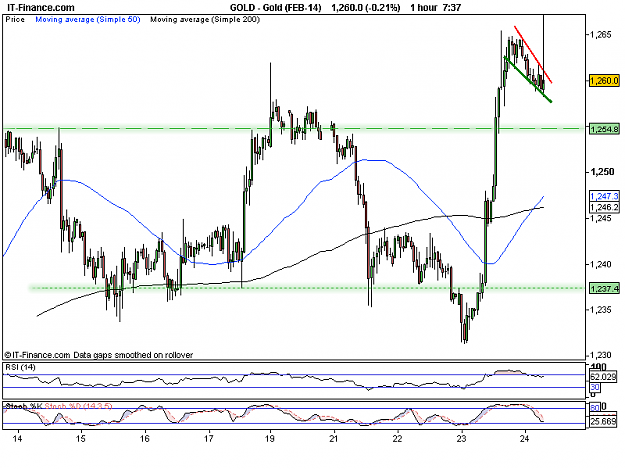Click the RSI value tag 62.029
Screen dimensions: 625x469
click(603, 377)
